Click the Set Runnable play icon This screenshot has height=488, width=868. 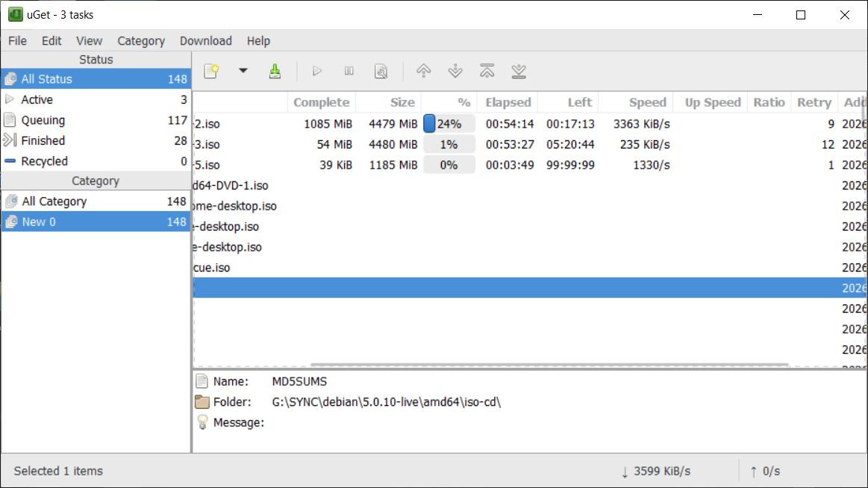[x=317, y=71]
